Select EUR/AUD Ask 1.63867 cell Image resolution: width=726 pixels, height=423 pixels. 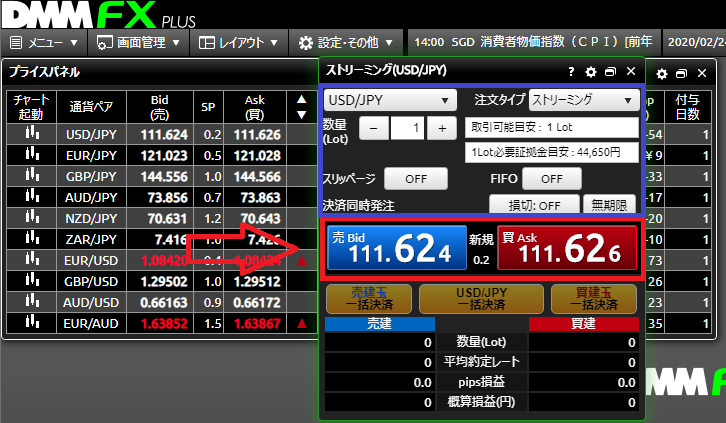point(255,323)
